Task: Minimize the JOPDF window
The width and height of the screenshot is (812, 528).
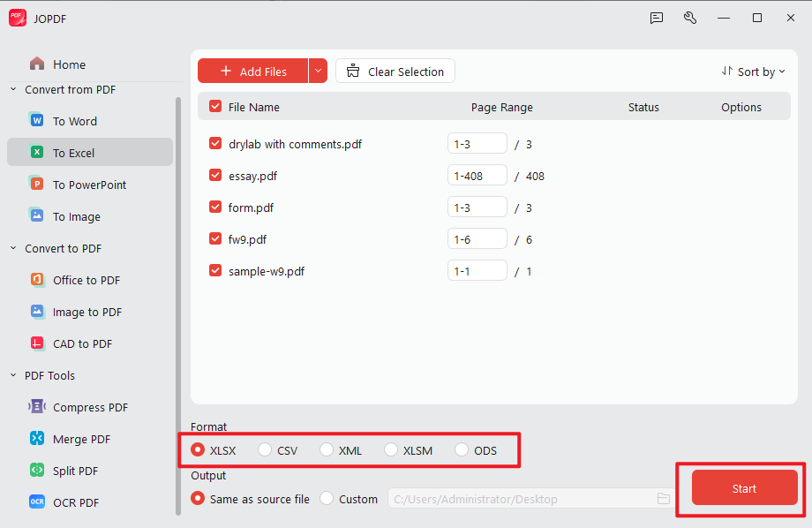Action: pos(724,19)
